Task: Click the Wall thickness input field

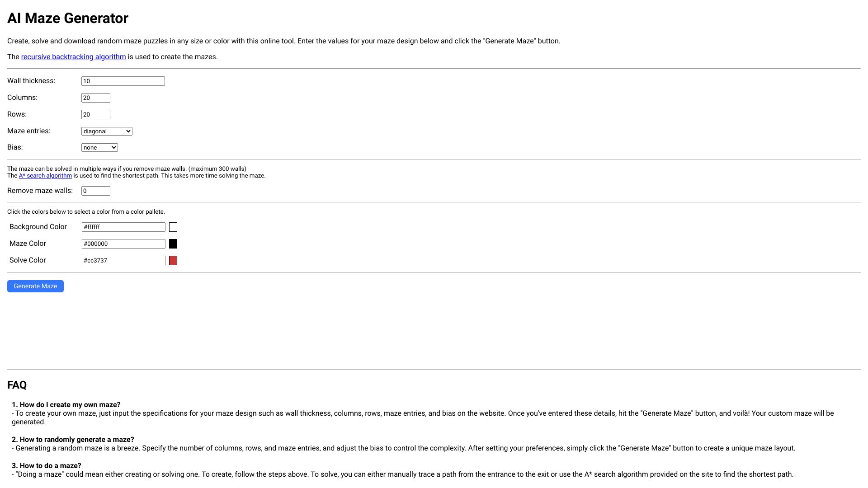Action: point(123,81)
